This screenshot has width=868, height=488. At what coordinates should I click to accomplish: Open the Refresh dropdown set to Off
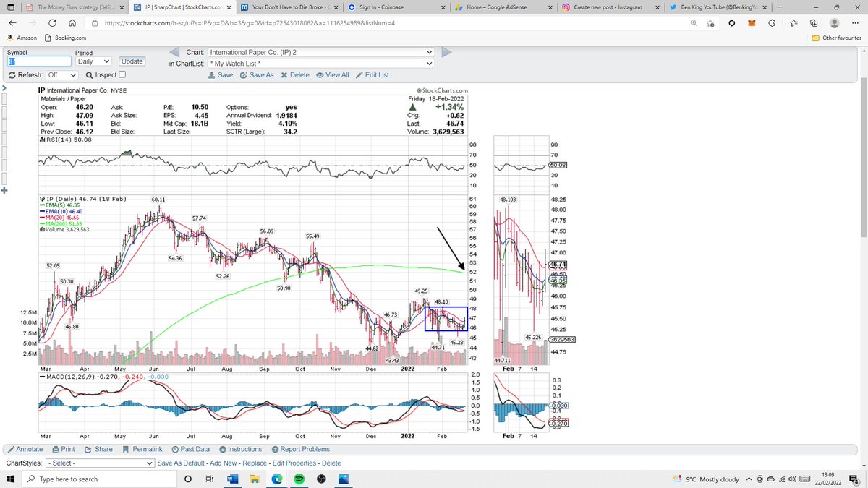[62, 74]
